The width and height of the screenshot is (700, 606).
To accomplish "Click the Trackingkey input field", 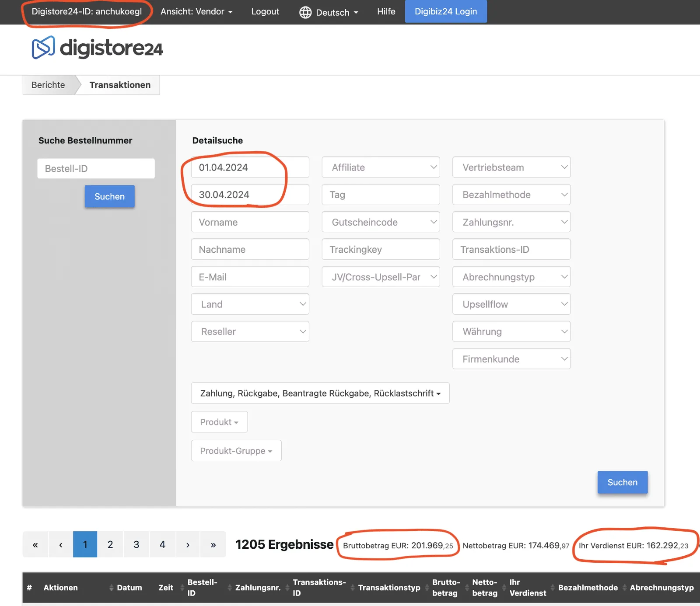I will tap(381, 249).
